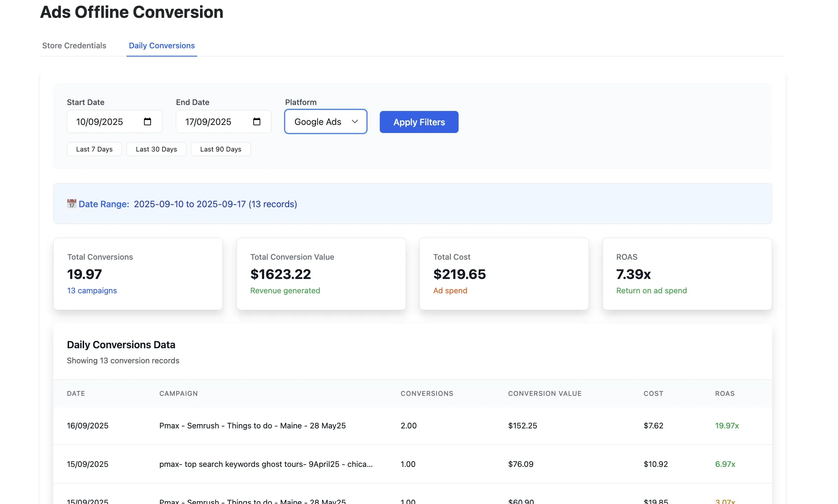The image size is (838, 504).
Task: Click the CAMPAIGN column header
Action: click(179, 393)
